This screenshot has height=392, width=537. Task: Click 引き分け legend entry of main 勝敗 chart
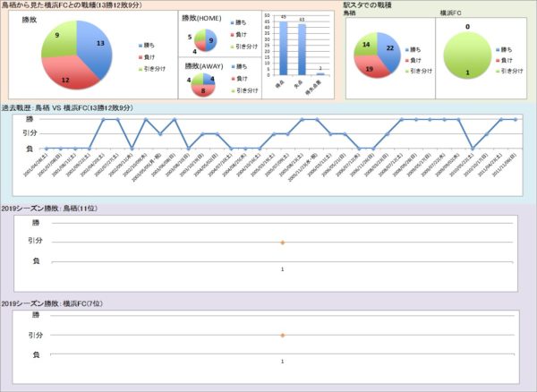click(x=152, y=69)
